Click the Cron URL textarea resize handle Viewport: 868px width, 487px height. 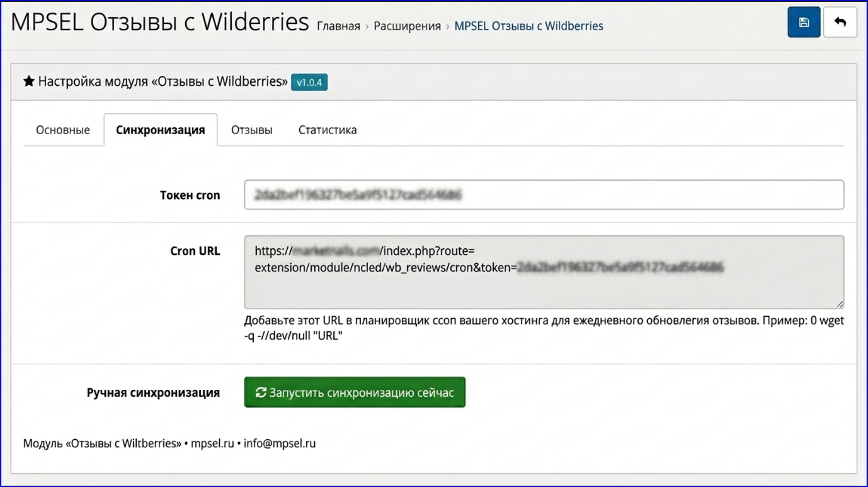click(840, 304)
